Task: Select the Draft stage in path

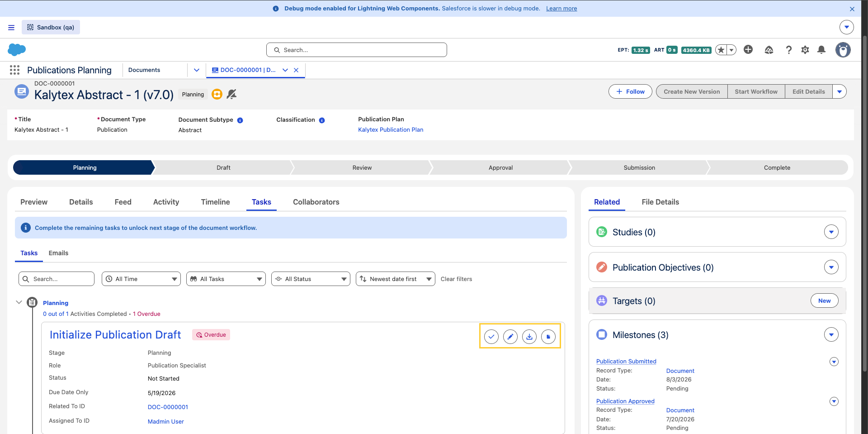Action: click(223, 167)
